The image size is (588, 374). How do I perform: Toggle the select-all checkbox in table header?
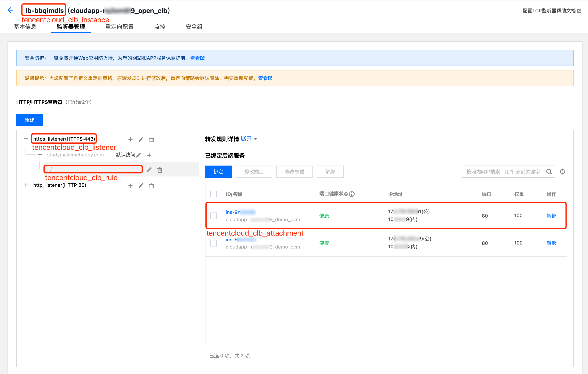point(213,194)
